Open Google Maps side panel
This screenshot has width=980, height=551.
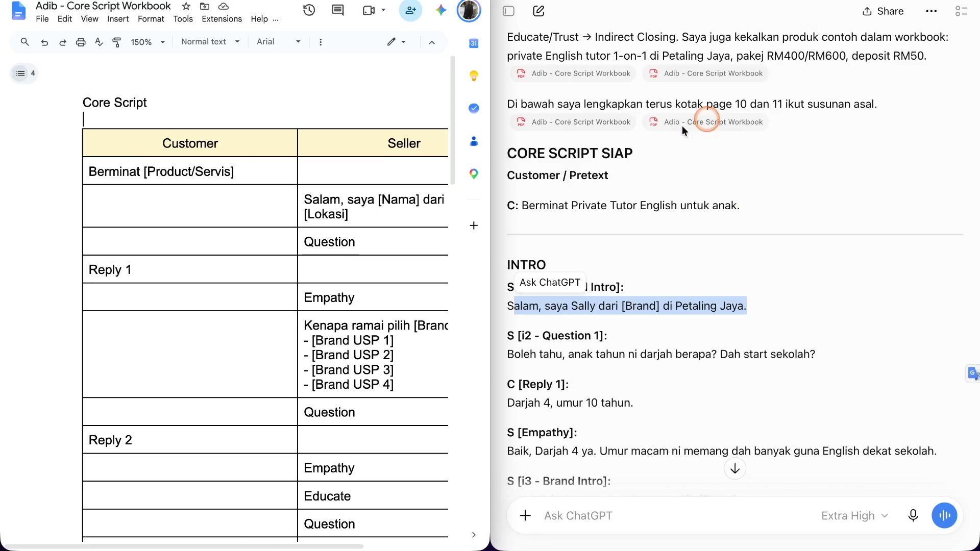pos(474,174)
